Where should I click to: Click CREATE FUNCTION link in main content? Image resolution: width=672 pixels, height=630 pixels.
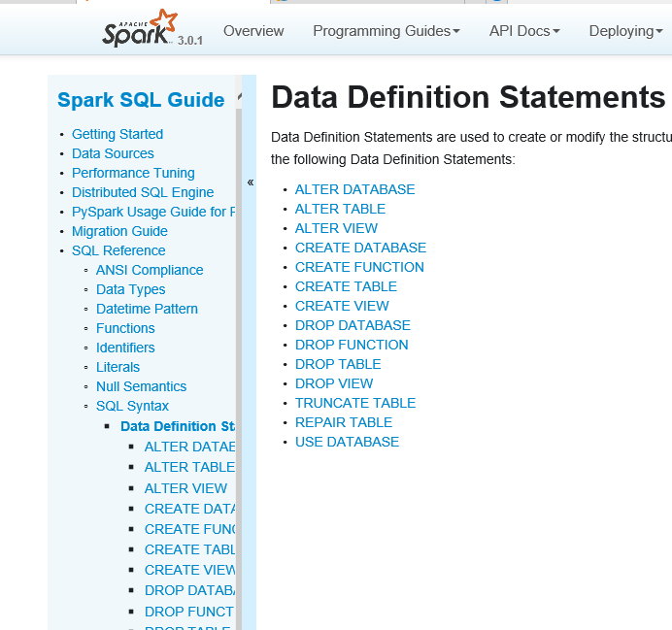coord(359,267)
